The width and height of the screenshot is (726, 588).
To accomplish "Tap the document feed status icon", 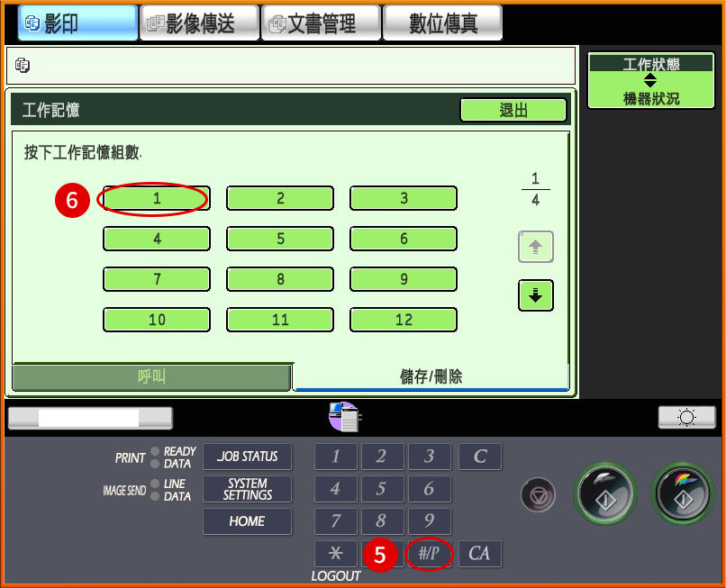I will point(23,66).
